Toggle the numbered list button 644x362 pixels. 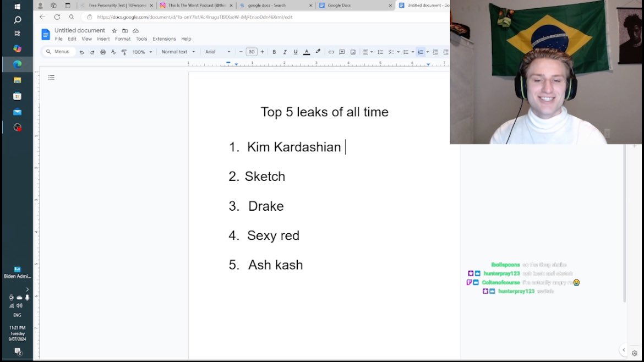(421, 52)
